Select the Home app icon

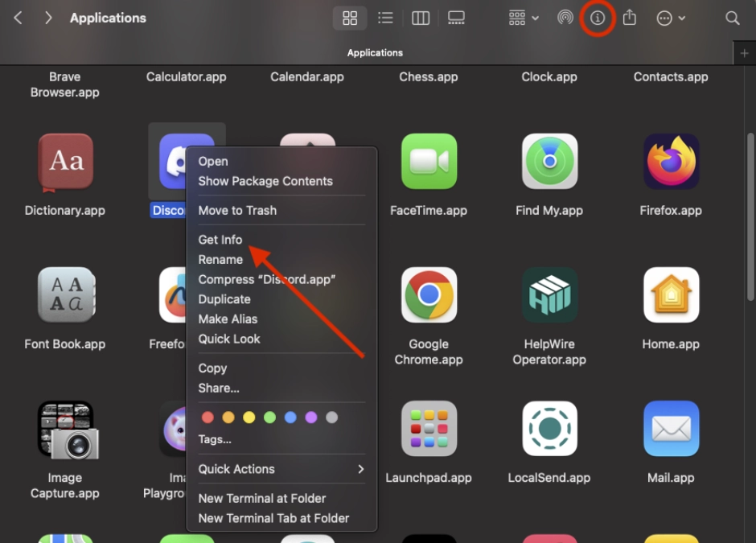click(x=671, y=294)
